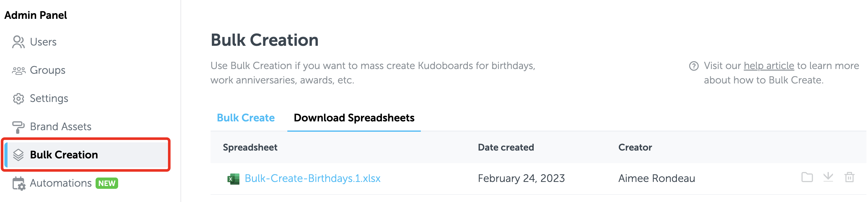Switch to the Bulk Create tab
This screenshot has width=868, height=202.
point(246,118)
